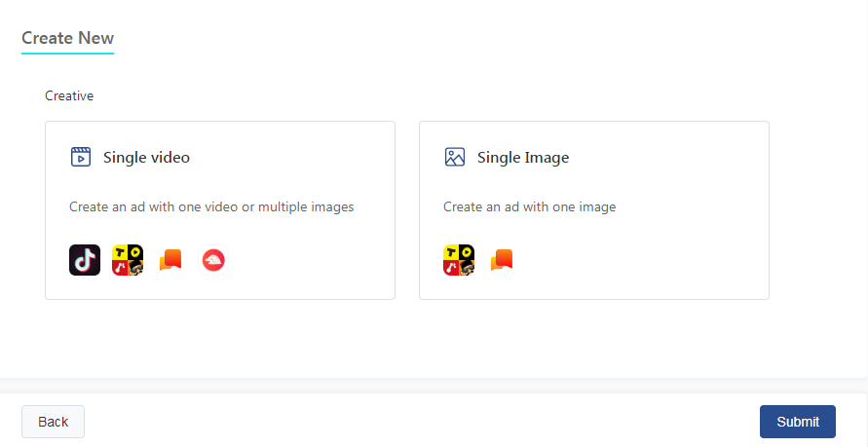Image resolution: width=868 pixels, height=447 pixels.
Task: Click the 'Create an ad with one image' description
Action: tap(530, 206)
